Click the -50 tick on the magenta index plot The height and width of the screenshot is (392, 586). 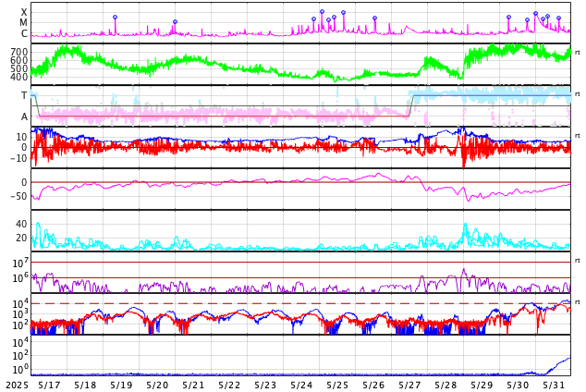pos(18,196)
